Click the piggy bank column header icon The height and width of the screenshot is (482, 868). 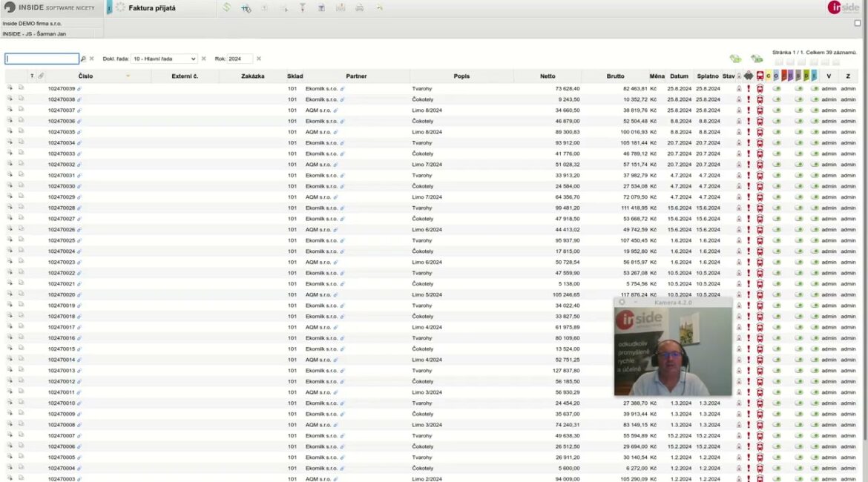(x=749, y=76)
